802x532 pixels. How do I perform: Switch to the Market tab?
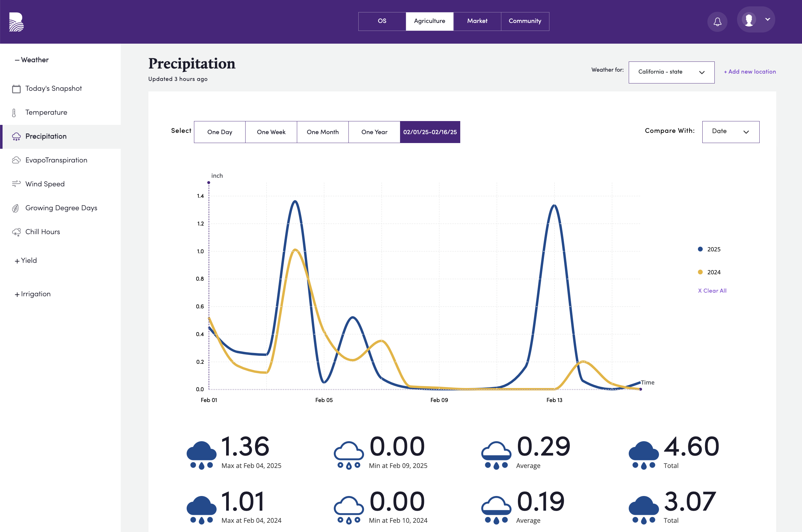pos(477,21)
